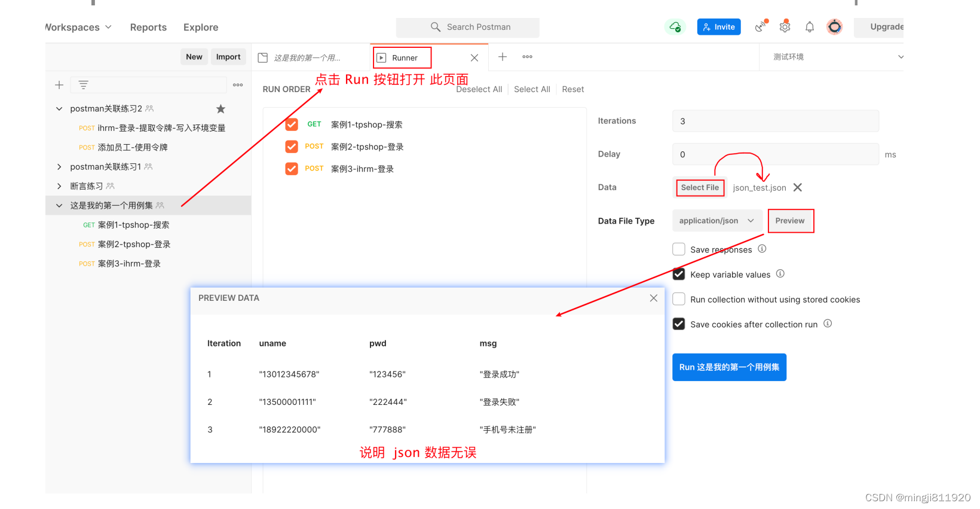Uncheck 案例2-tpshop-登录 in run order
Image resolution: width=980 pixels, height=509 pixels.
pyautogui.click(x=292, y=147)
